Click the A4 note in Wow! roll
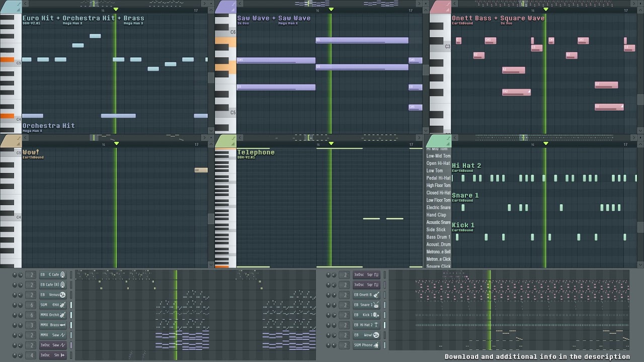The height and width of the screenshot is (362, 644). pos(201,170)
